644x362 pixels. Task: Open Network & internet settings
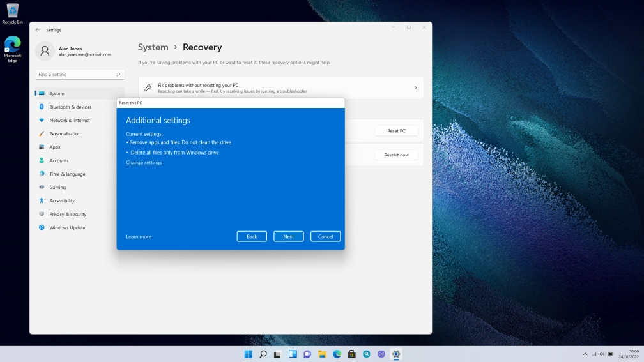pos(80,120)
